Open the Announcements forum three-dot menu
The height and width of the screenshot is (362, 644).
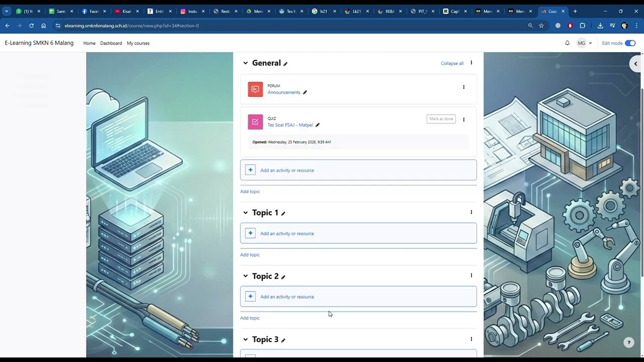[x=463, y=87]
